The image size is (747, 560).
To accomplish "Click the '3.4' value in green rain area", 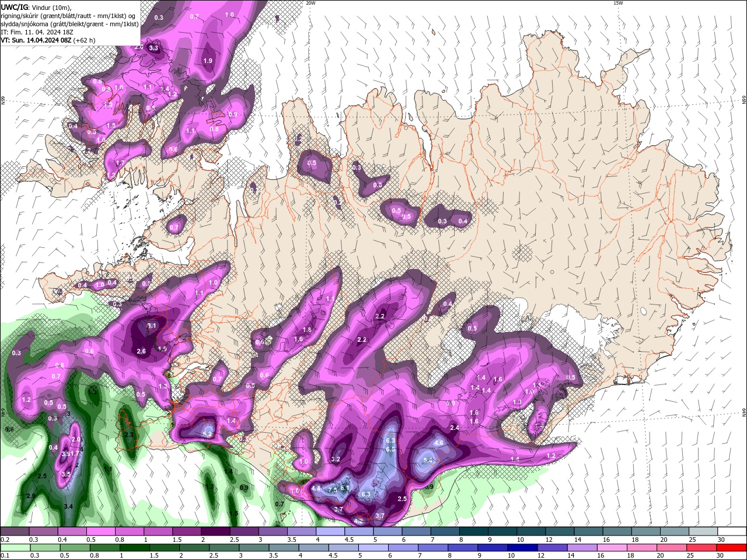I will pos(68,506).
